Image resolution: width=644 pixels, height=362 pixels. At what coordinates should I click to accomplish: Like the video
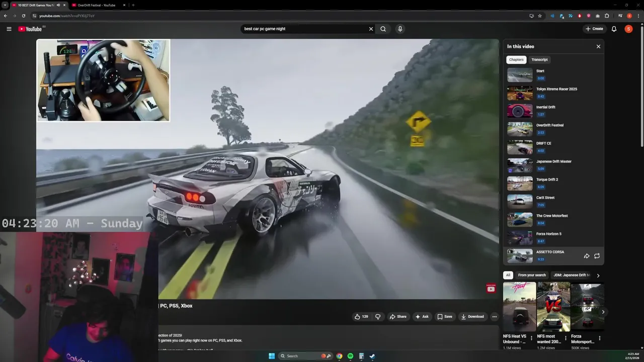[x=361, y=317]
